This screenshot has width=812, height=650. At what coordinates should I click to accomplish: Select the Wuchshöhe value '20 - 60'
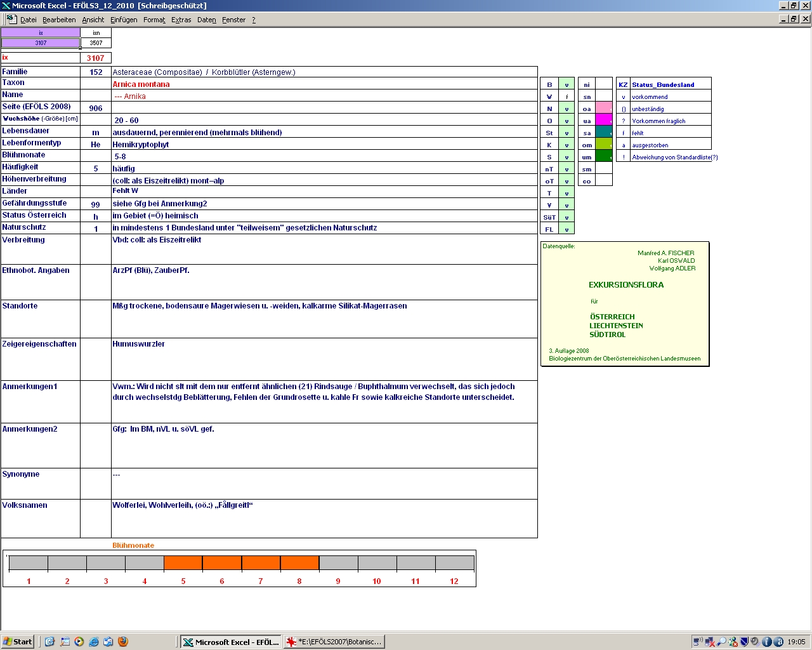324,120
